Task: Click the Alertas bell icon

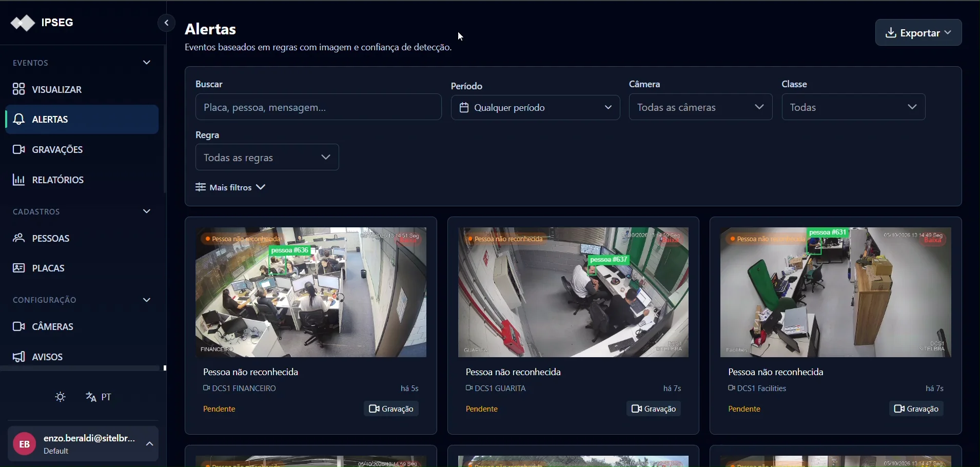Action: tap(18, 120)
